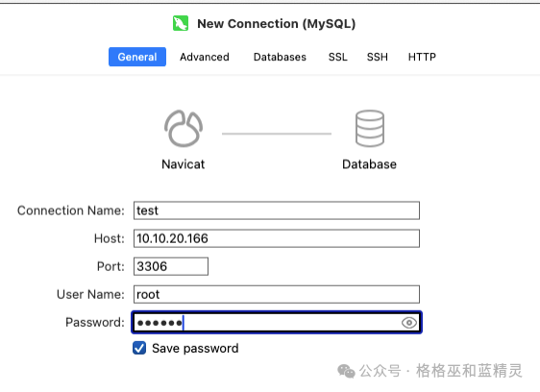Click the green MySQL dolphin icon
Screen dimensions: 540x392
tap(181, 23)
